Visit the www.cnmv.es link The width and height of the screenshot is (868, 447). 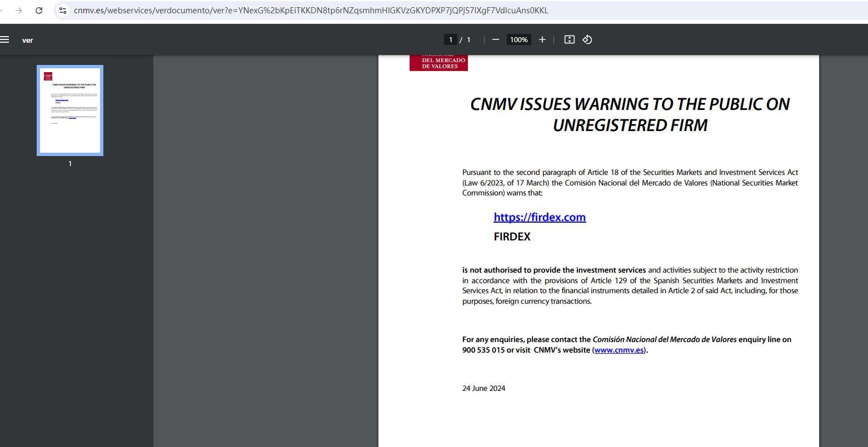pyautogui.click(x=618, y=350)
